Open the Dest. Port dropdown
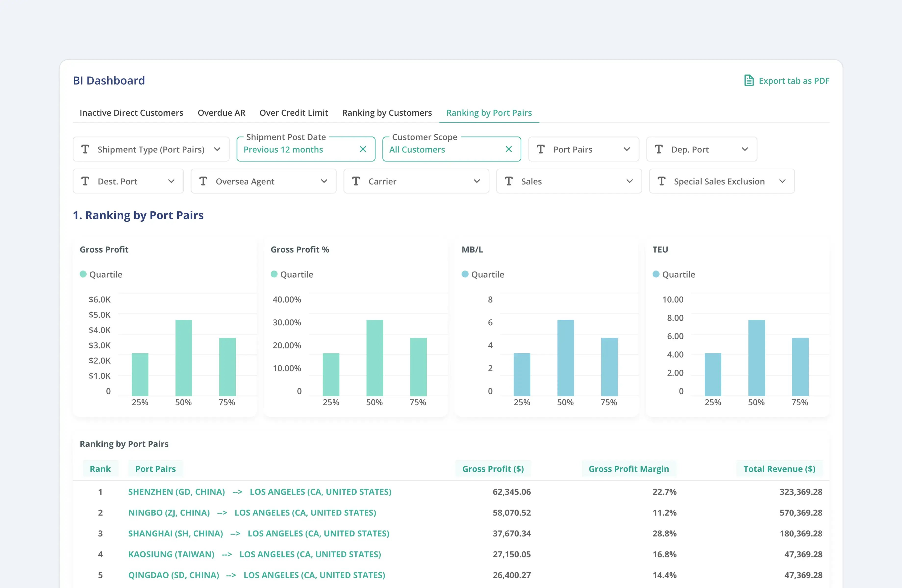 point(171,181)
